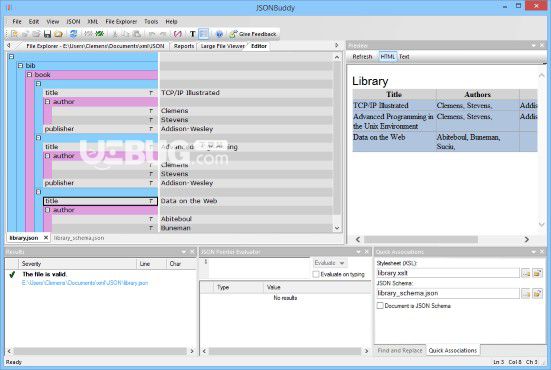Switch to the Reports tab
The image size is (551, 370).
[x=184, y=46]
